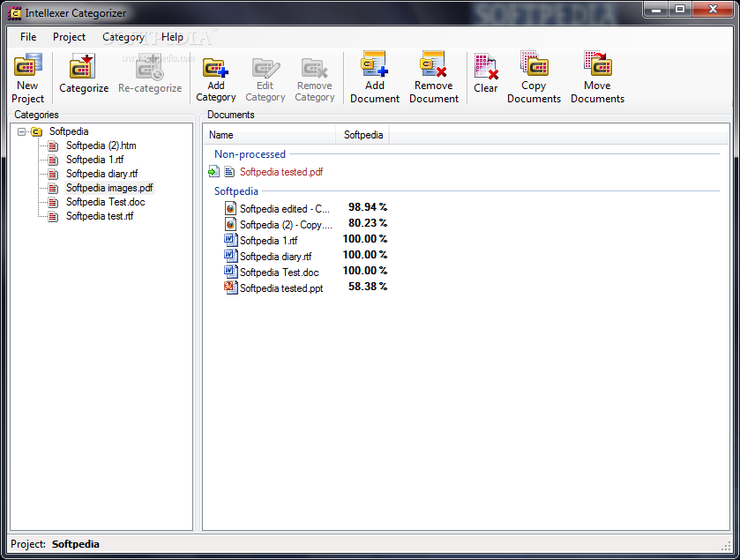
Task: Click the Softpedia group header in Documents
Action: coord(236,191)
